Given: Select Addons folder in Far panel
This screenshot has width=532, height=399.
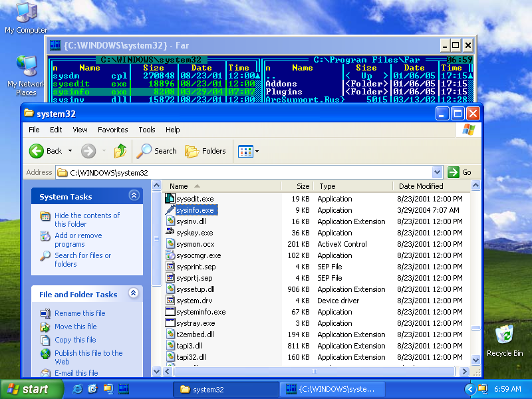Looking at the screenshot, I should [x=281, y=84].
